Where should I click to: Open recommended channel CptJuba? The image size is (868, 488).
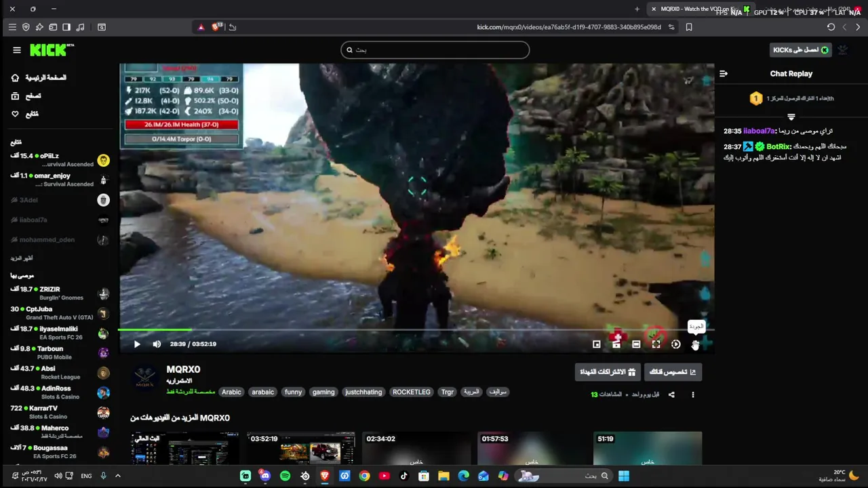click(x=60, y=313)
